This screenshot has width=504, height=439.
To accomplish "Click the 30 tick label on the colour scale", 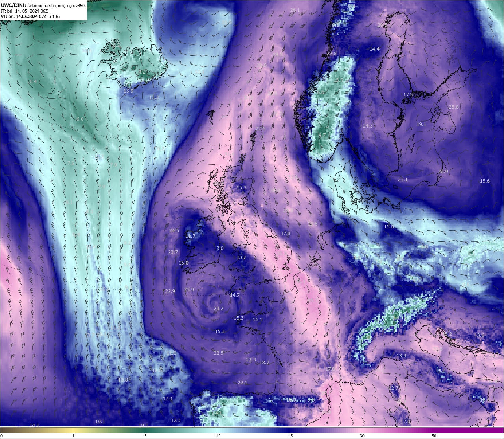I will [x=362, y=436].
